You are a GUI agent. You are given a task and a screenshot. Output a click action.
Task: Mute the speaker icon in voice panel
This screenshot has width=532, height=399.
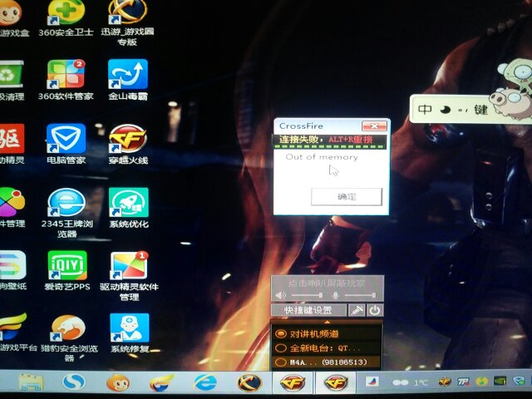280,295
